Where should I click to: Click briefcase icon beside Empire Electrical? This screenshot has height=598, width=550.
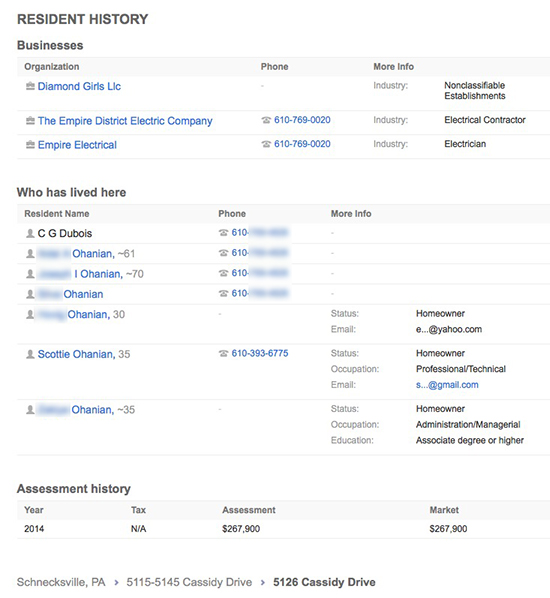[x=30, y=145]
